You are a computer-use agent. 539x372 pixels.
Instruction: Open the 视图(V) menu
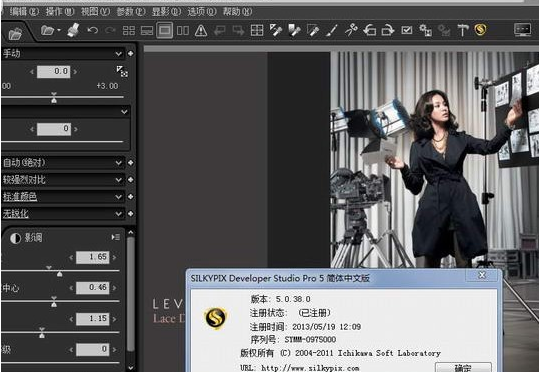click(95, 12)
